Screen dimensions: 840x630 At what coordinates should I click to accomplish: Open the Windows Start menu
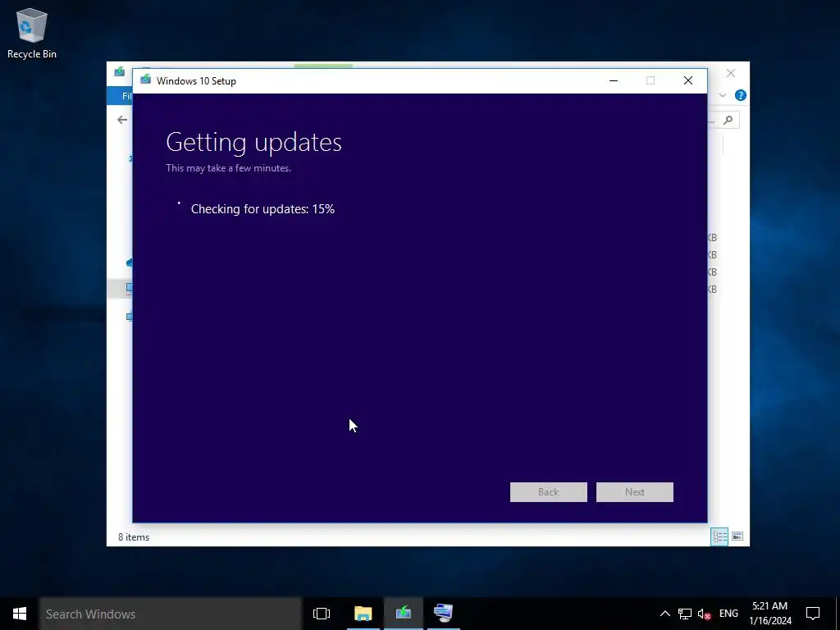[x=20, y=614]
